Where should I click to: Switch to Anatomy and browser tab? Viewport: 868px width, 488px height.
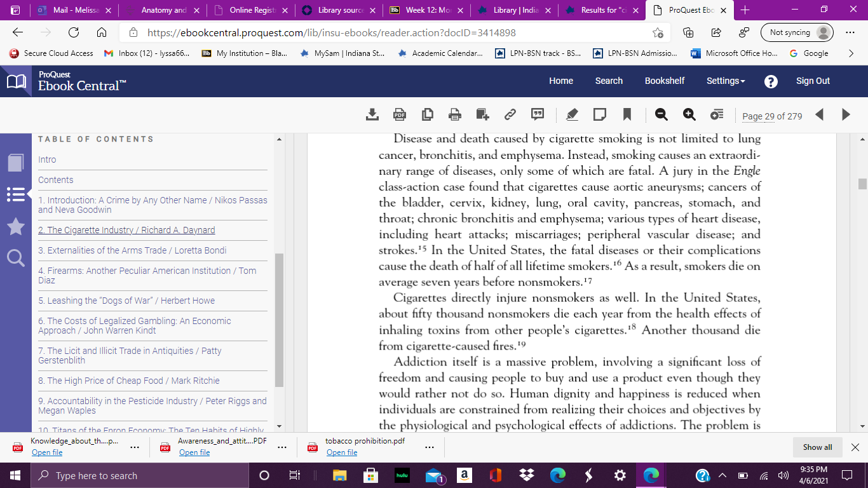coord(163,10)
